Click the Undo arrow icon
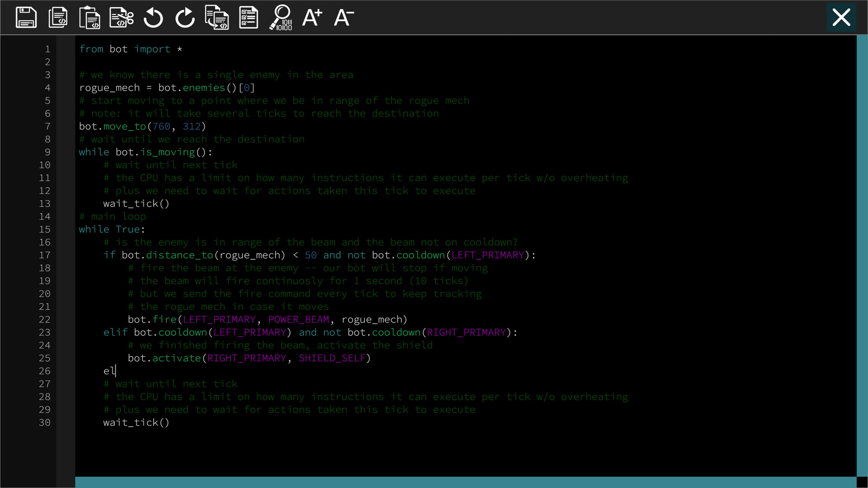This screenshot has width=868, height=488. [153, 18]
